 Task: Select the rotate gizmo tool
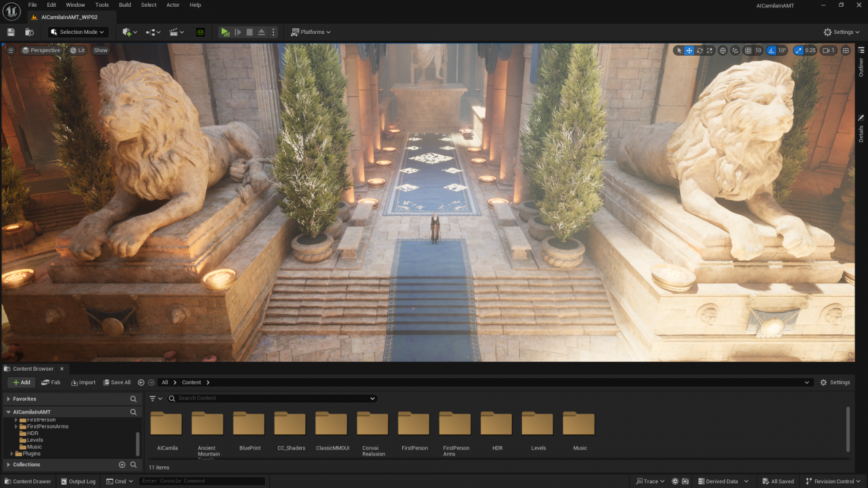click(699, 50)
